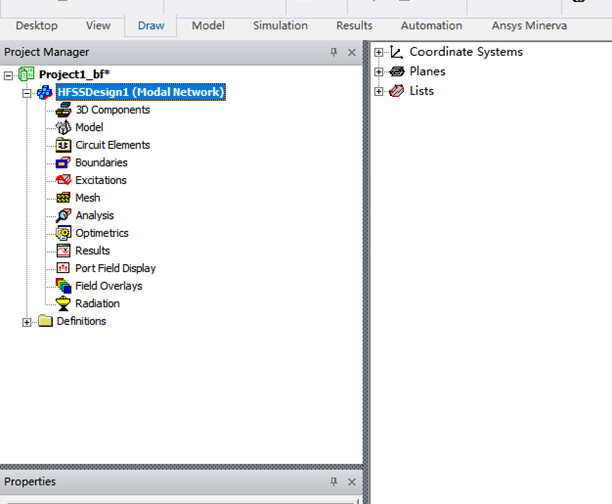Image resolution: width=612 pixels, height=504 pixels.
Task: Select the Results label in project tree
Action: [x=93, y=251]
